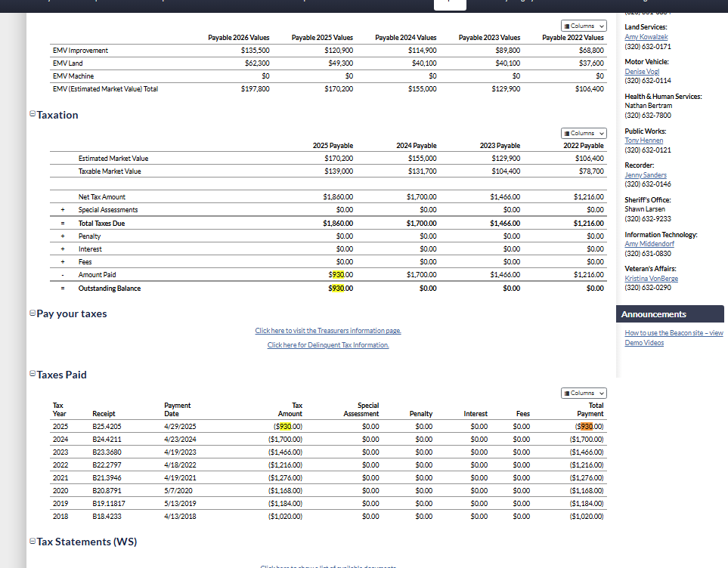Open Columns dropdown in Taxation table
Screen dimensions: 728x568
pyautogui.click(x=583, y=133)
